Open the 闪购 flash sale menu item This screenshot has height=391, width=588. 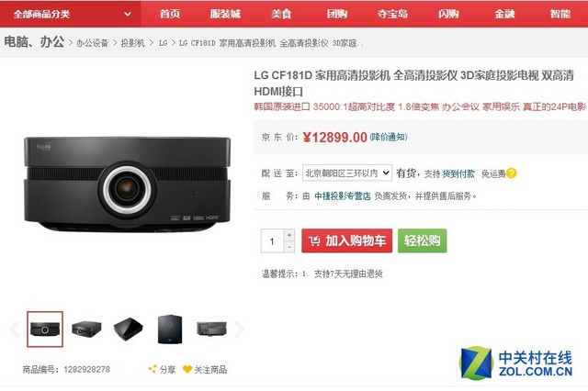pos(448,14)
